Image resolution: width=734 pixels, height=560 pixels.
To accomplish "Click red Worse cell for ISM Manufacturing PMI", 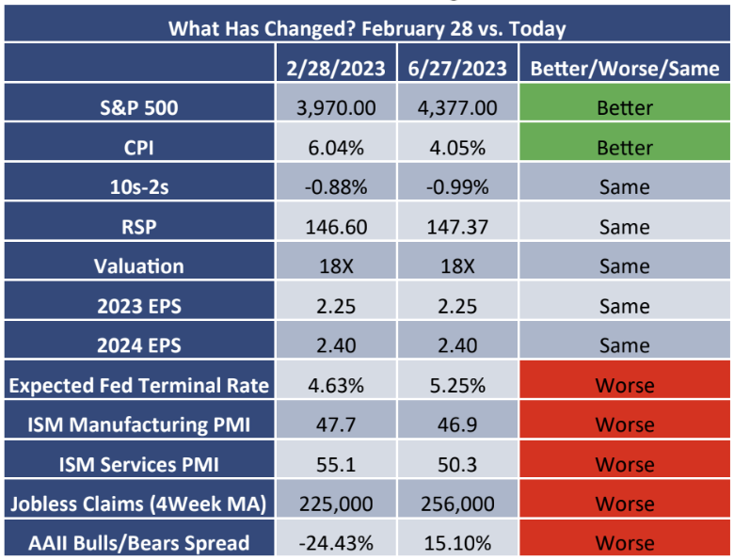I will [625, 424].
